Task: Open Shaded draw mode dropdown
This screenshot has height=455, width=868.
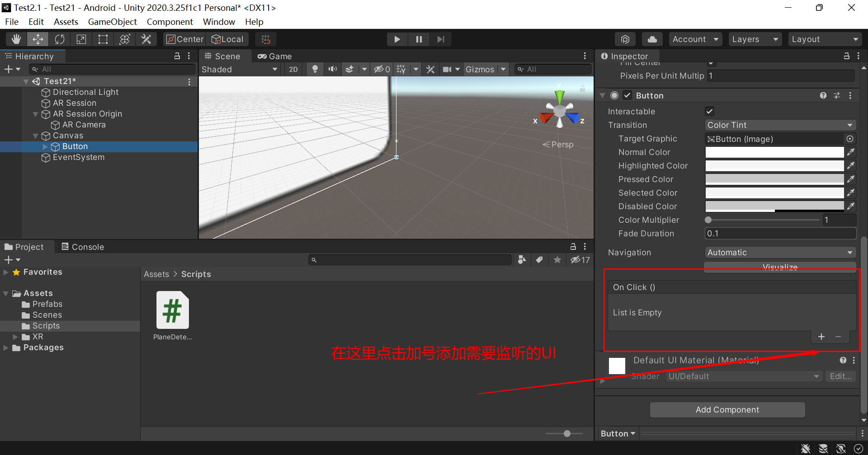Action: pyautogui.click(x=240, y=69)
